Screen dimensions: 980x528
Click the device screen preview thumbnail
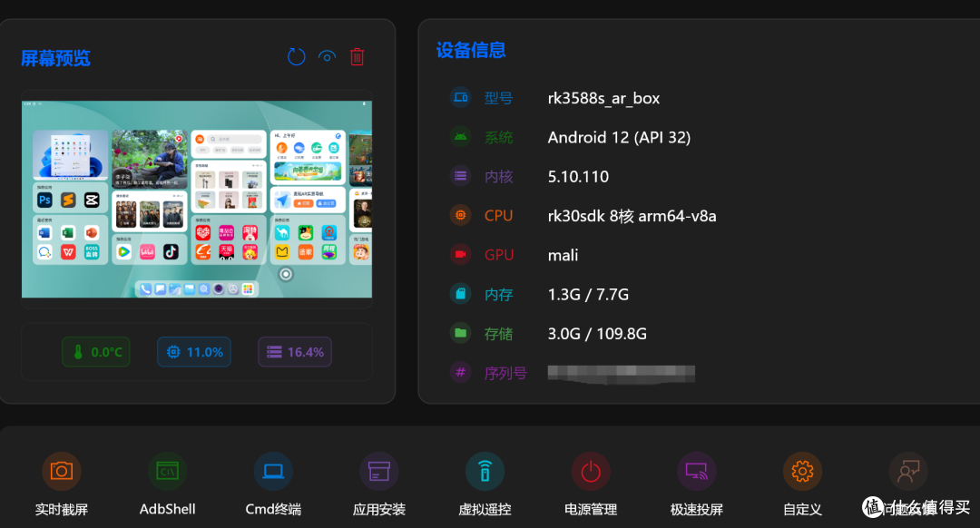click(x=197, y=200)
